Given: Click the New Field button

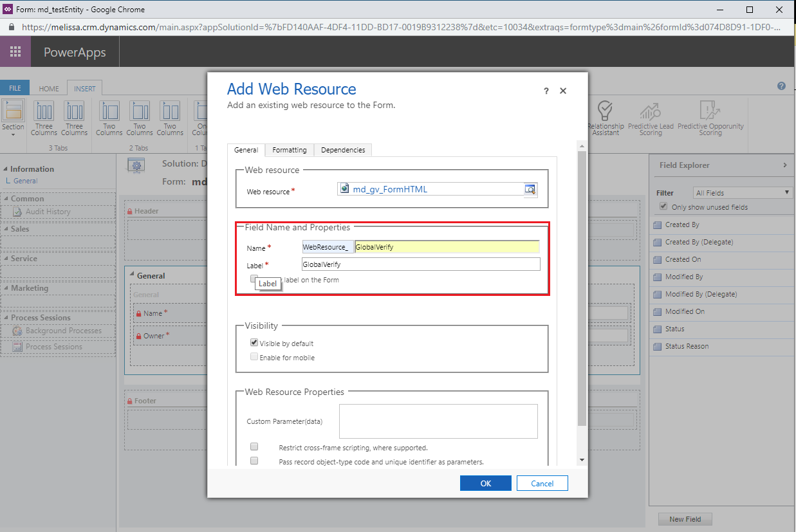Looking at the screenshot, I should click(685, 519).
